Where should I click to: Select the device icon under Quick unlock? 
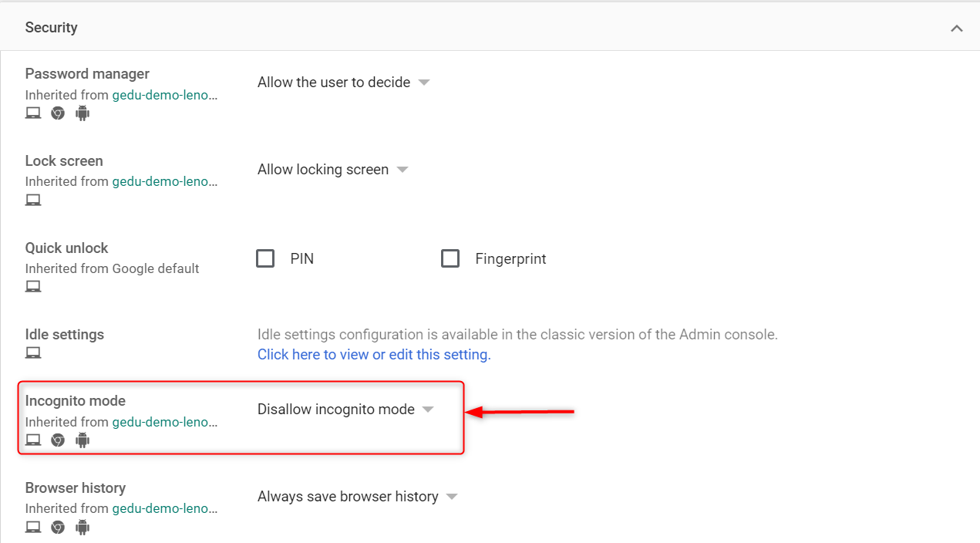coord(33,285)
